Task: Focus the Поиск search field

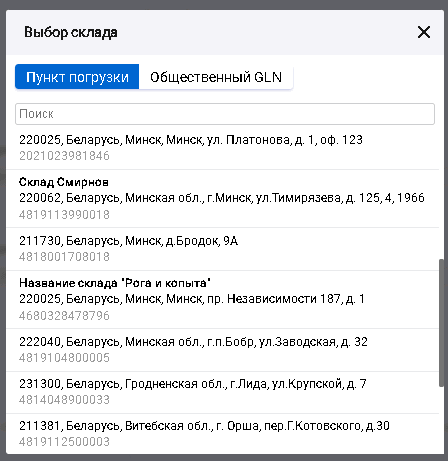Action: [x=225, y=114]
